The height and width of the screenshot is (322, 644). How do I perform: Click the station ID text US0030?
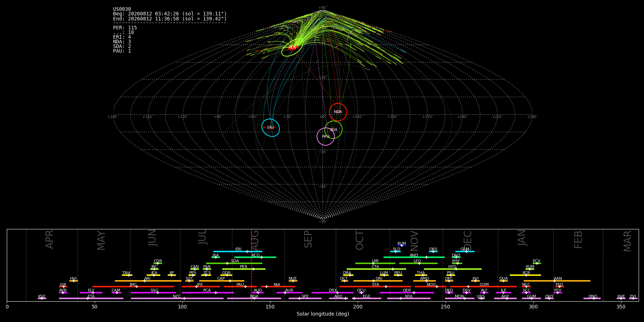point(122,9)
